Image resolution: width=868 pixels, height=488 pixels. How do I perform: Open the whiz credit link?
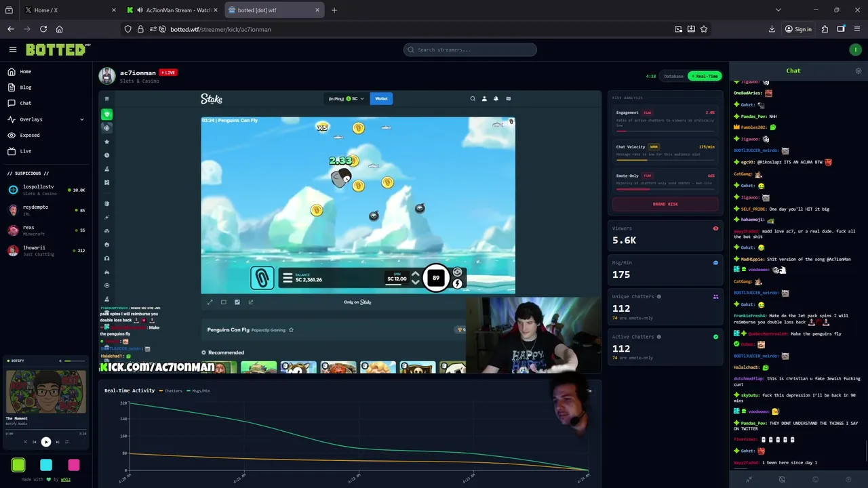coord(66,479)
